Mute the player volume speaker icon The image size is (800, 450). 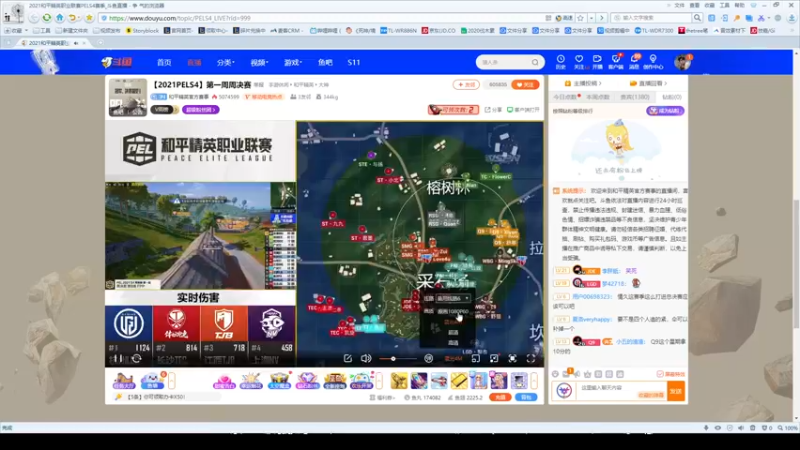[x=366, y=359]
